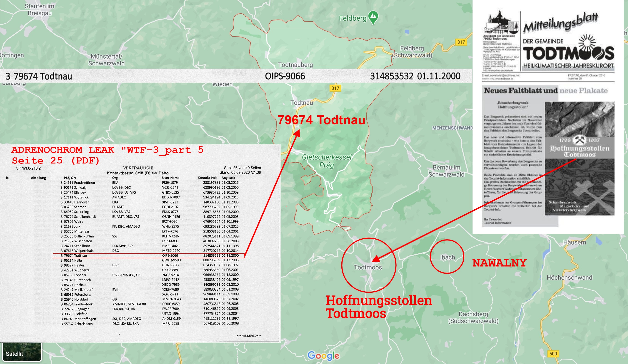Select user name MMLX-3643

tap(171, 299)
